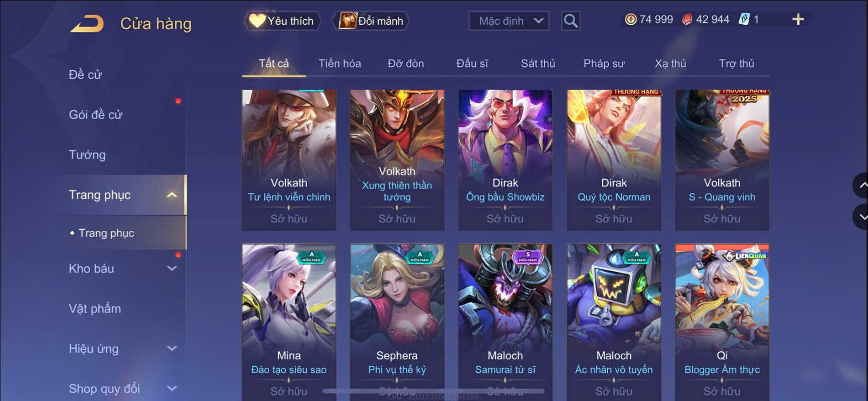868x401 pixels.
Task: Expand the Shop quy đổi section
Action: click(x=172, y=388)
